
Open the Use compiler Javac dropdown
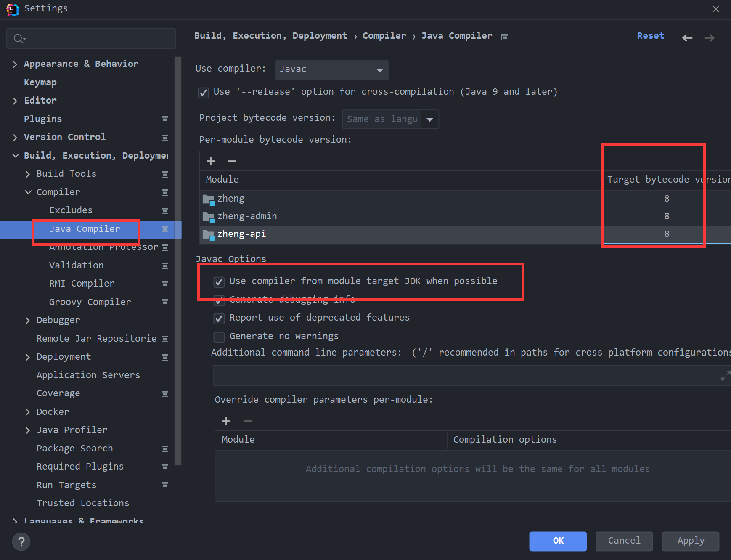[332, 70]
